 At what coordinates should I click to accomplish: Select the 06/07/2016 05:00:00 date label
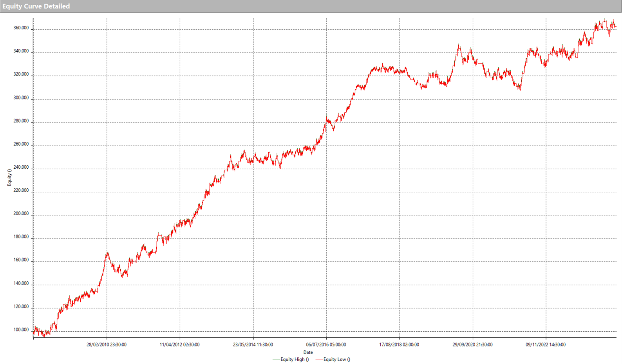point(326,345)
